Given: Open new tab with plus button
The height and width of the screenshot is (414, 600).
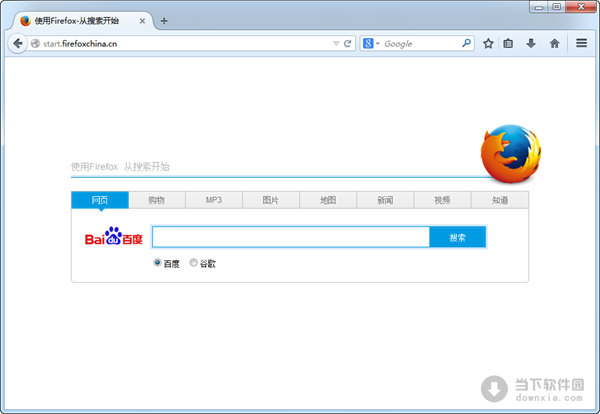Looking at the screenshot, I should [x=164, y=21].
